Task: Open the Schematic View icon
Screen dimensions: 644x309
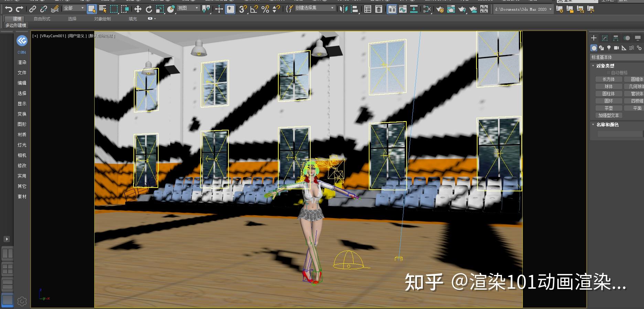Action: click(414, 9)
